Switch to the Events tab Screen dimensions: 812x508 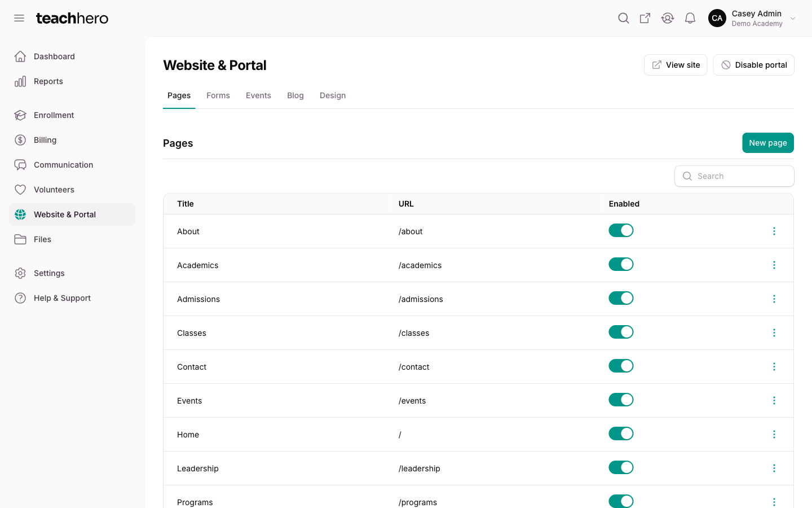[x=258, y=95]
